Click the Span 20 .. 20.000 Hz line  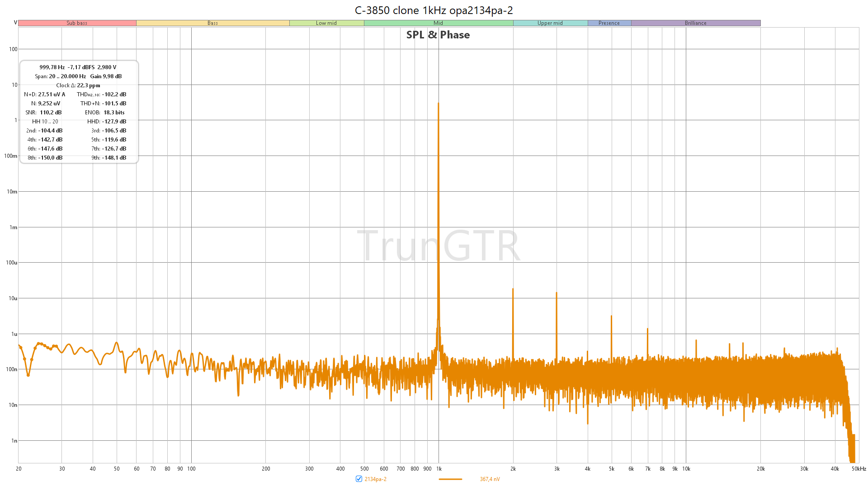tap(60, 76)
